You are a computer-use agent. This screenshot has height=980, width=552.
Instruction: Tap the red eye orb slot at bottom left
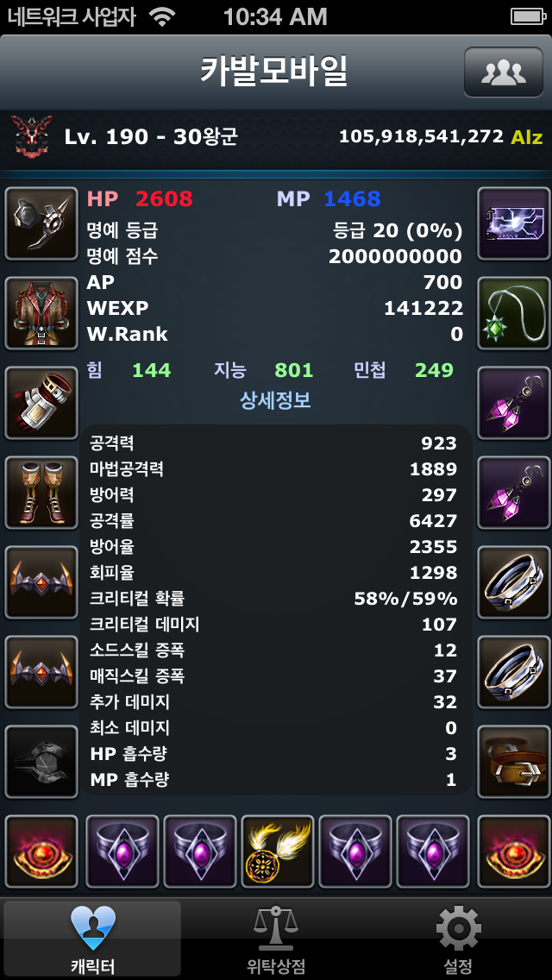[x=41, y=851]
